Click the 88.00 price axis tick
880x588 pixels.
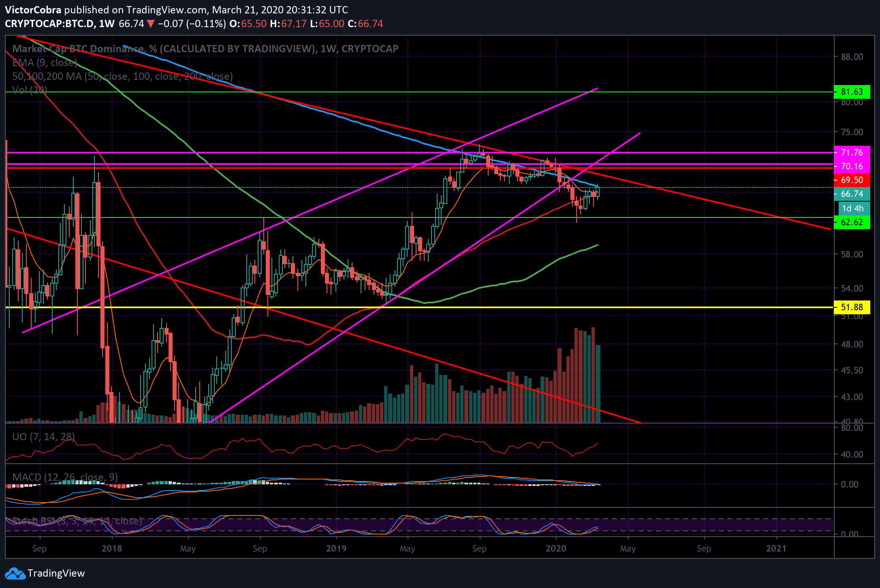point(852,57)
